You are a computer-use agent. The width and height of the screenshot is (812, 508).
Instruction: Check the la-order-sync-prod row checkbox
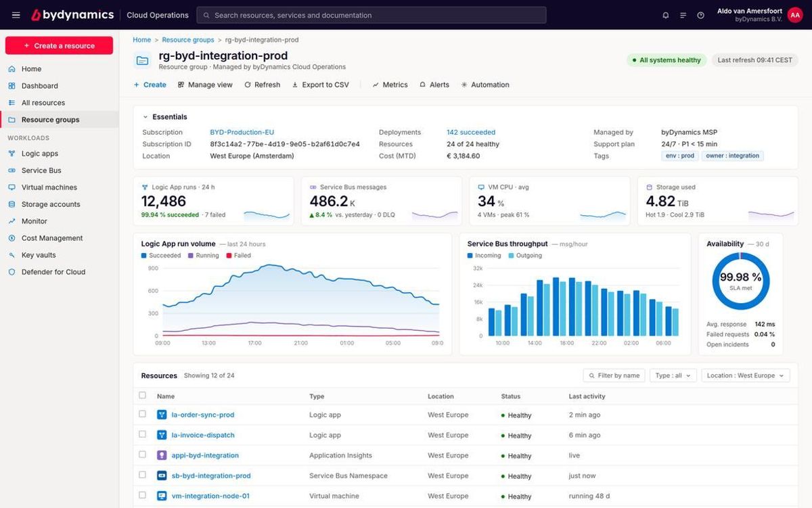[142, 414]
